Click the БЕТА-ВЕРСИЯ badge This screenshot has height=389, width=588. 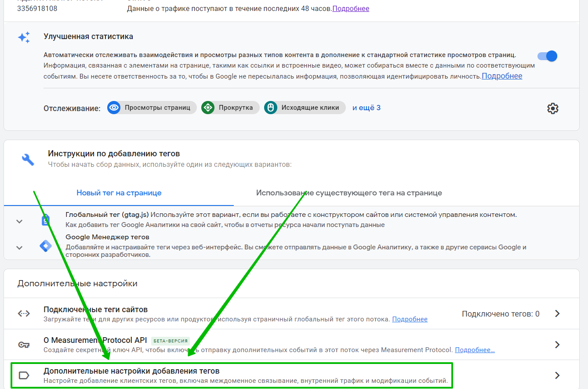tap(171, 341)
